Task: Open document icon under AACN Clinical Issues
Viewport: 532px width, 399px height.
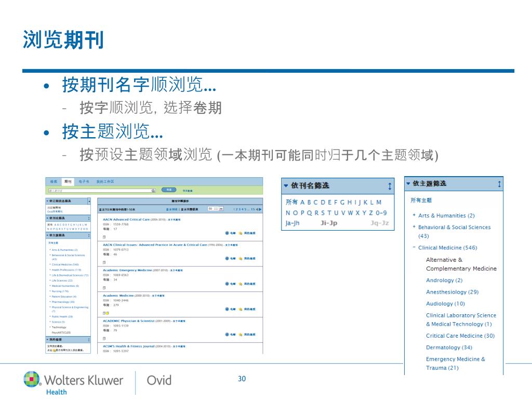Action: click(x=104, y=262)
